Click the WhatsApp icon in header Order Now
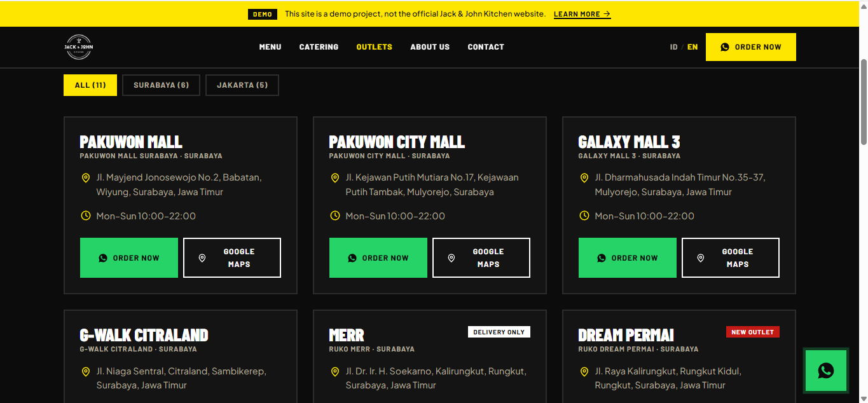The height and width of the screenshot is (403, 868). [725, 47]
